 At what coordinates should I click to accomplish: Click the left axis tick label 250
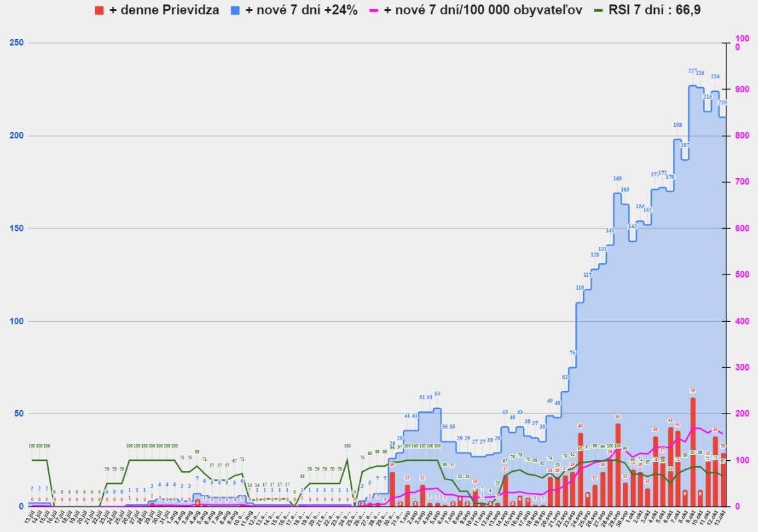tap(17, 43)
